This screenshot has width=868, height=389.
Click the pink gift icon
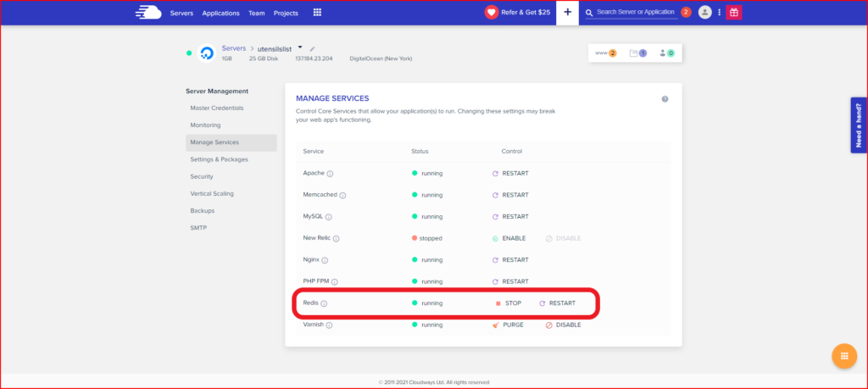pyautogui.click(x=734, y=12)
